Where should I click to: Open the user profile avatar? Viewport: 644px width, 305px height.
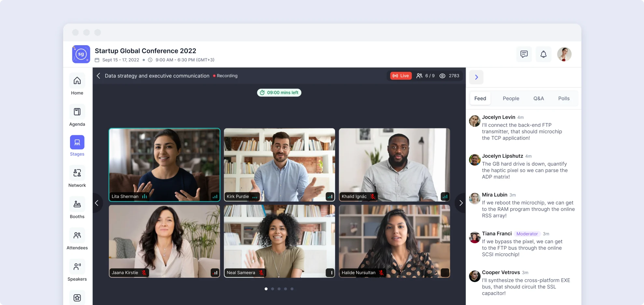(564, 54)
